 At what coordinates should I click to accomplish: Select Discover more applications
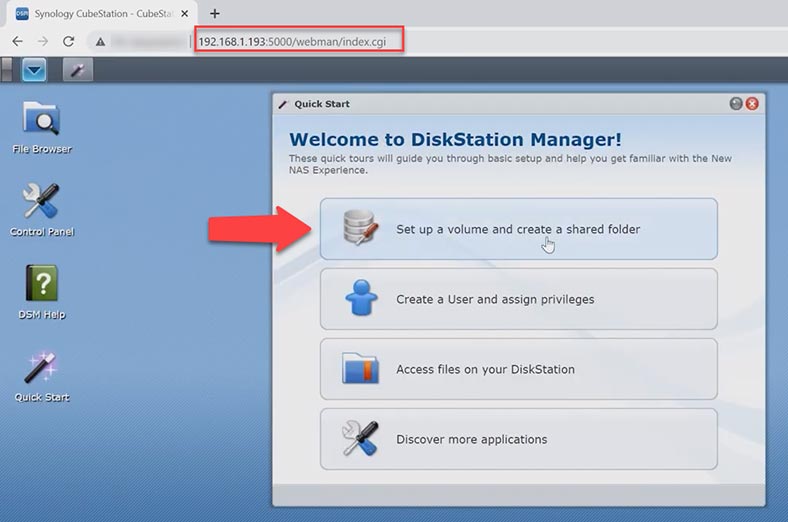[519, 439]
